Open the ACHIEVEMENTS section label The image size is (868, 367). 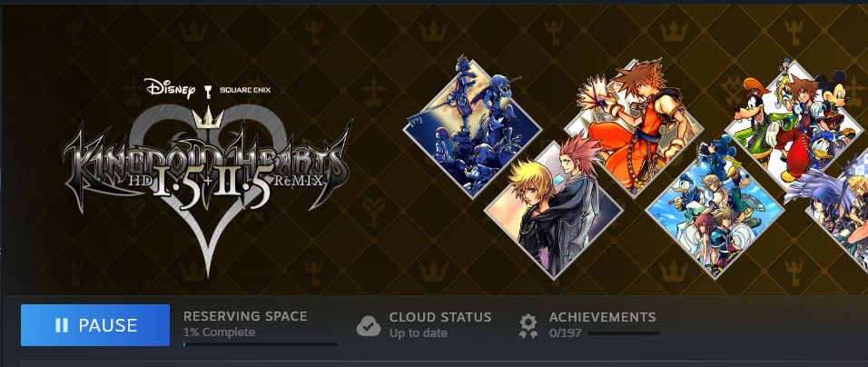pos(602,317)
